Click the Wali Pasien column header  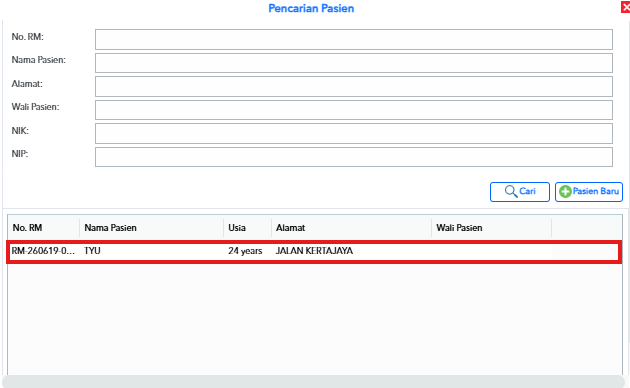(491, 228)
